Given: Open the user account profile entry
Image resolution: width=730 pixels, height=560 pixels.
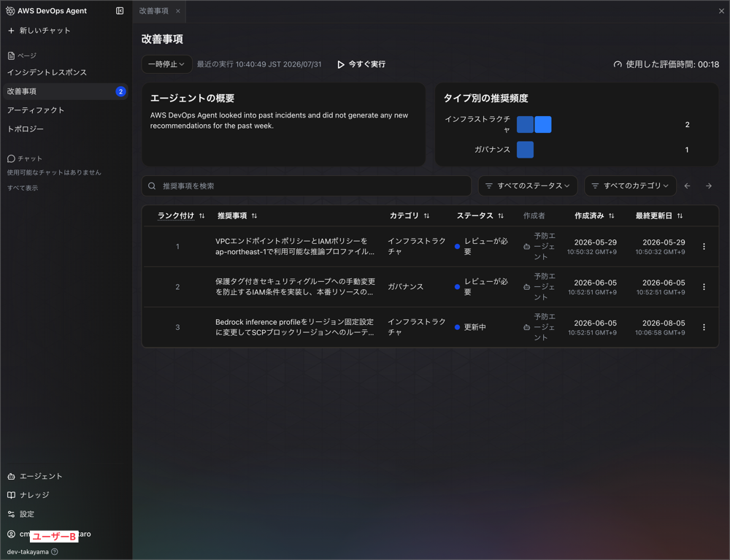Looking at the screenshot, I should pyautogui.click(x=49, y=534).
